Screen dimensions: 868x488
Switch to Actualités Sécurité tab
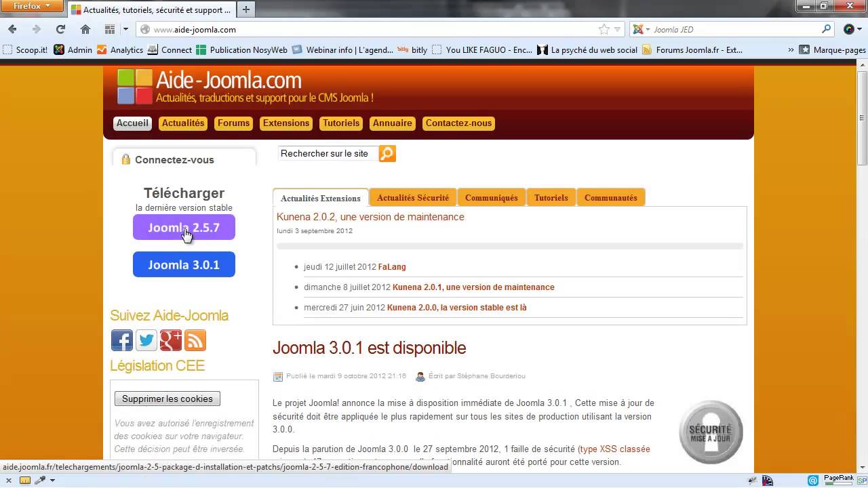pos(413,198)
